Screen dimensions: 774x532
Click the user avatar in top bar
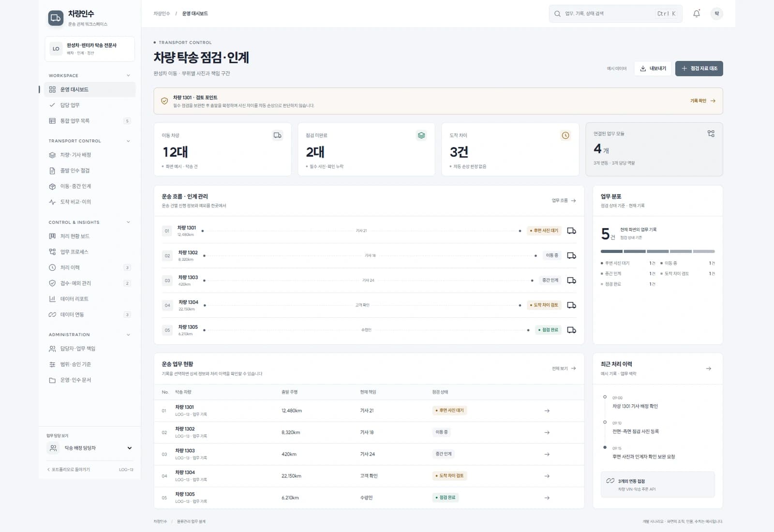tap(716, 14)
